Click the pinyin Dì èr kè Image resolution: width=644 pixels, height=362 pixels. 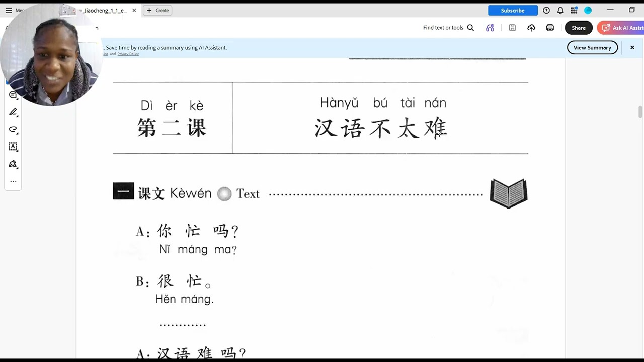(x=172, y=106)
